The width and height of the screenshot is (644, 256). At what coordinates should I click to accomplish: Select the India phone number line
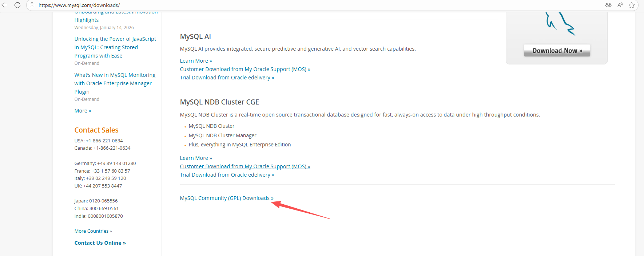(99, 216)
